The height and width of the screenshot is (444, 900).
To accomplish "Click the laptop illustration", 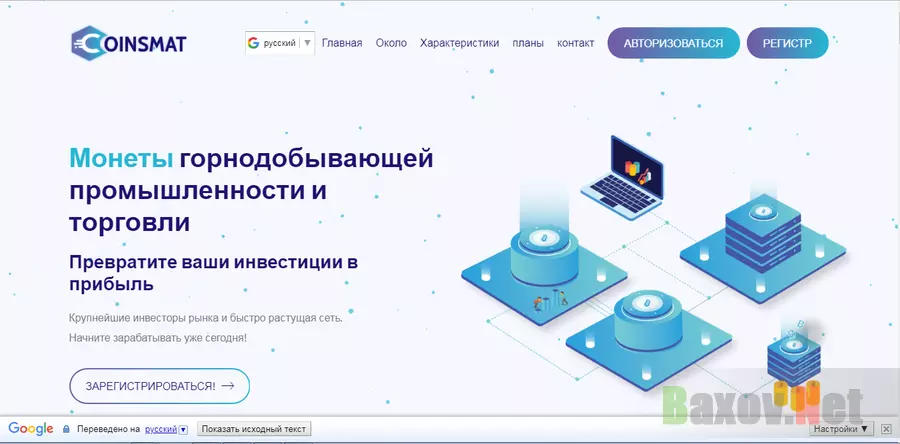I will [622, 178].
